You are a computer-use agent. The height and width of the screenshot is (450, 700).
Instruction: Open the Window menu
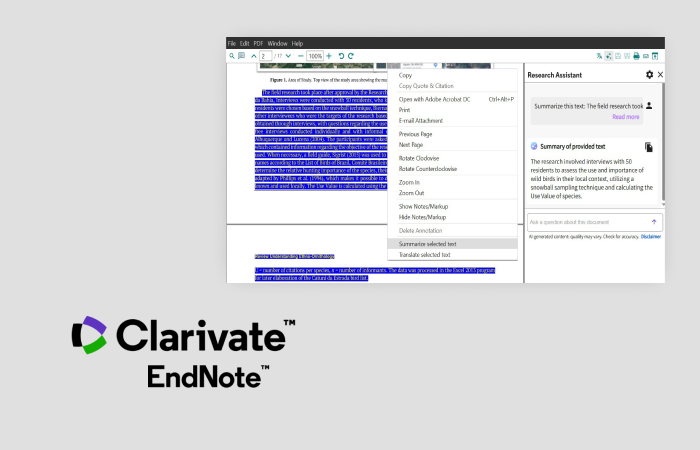pyautogui.click(x=277, y=44)
